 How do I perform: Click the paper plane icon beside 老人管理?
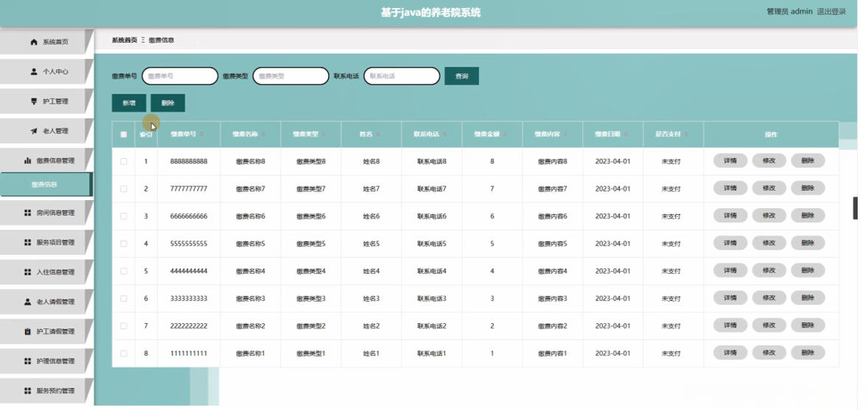pyautogui.click(x=34, y=131)
